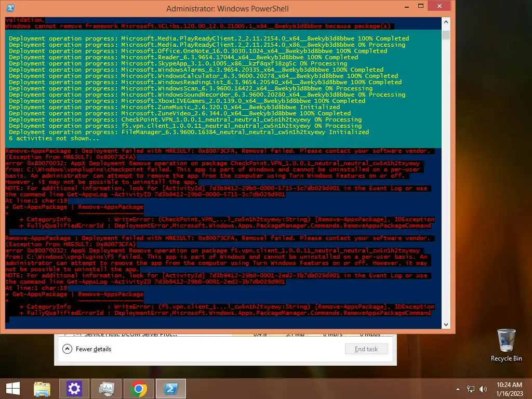Click End task in Task Manager

tap(366, 349)
